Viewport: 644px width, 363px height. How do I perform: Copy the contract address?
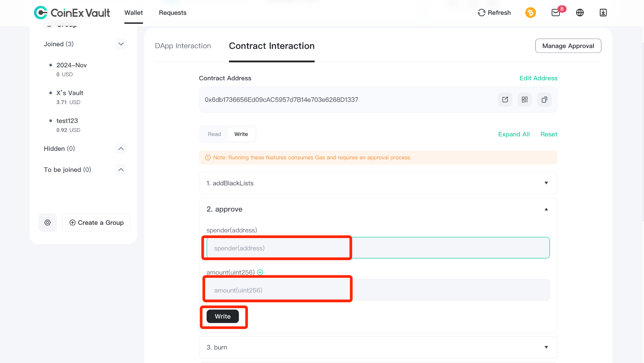click(x=544, y=99)
